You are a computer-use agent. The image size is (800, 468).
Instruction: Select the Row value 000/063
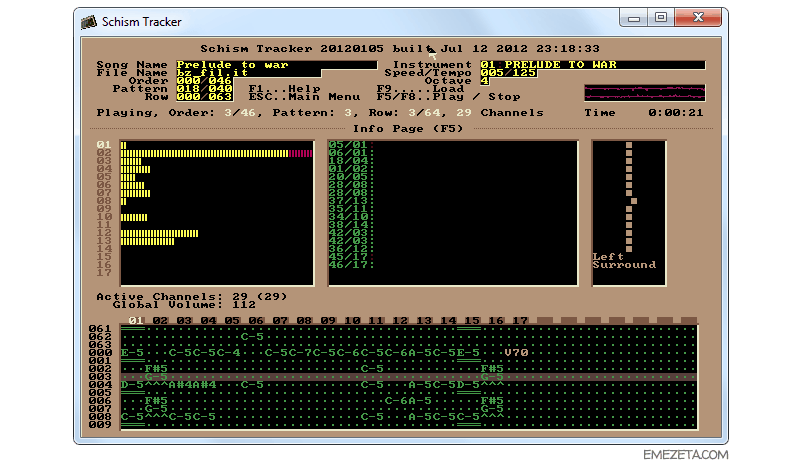[204, 97]
